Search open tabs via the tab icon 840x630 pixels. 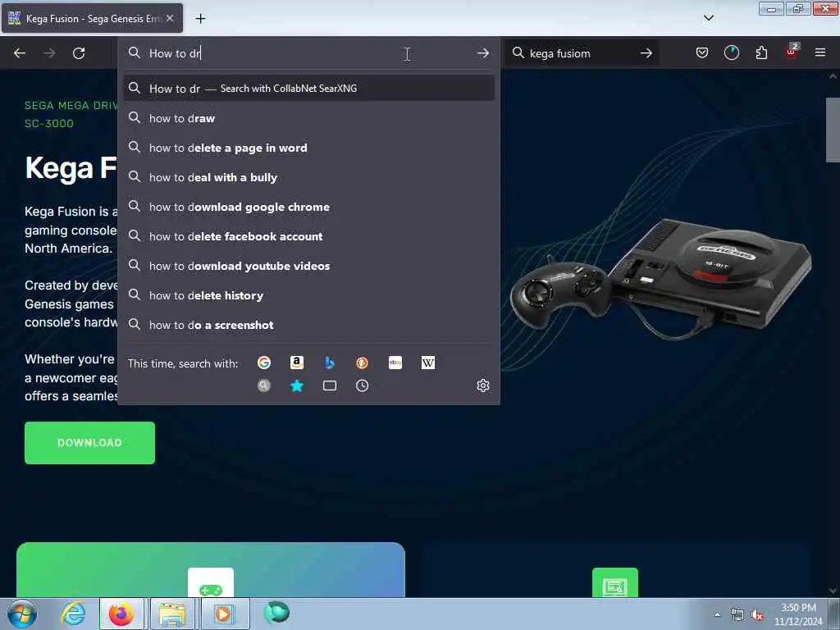pyautogui.click(x=330, y=386)
